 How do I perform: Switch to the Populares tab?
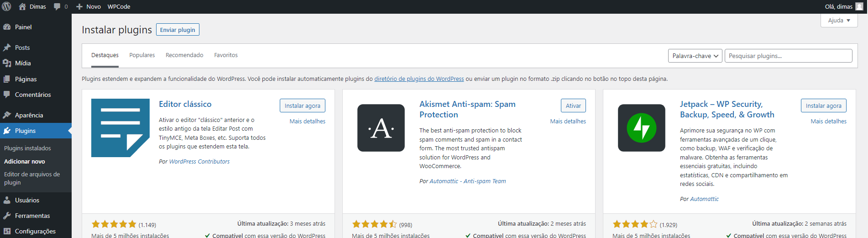click(x=142, y=55)
